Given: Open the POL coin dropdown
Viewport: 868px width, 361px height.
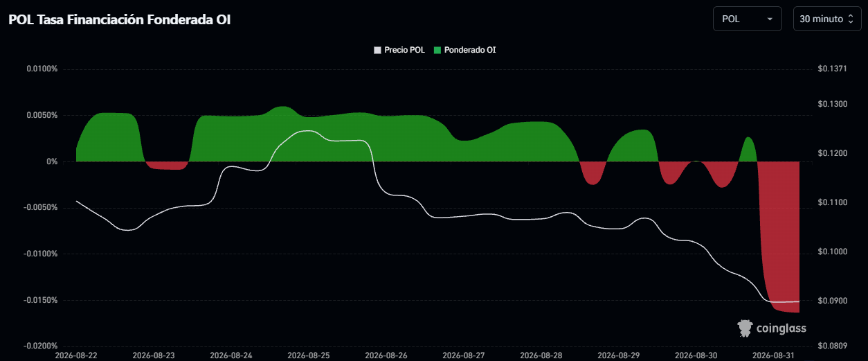Looking at the screenshot, I should click(x=747, y=19).
